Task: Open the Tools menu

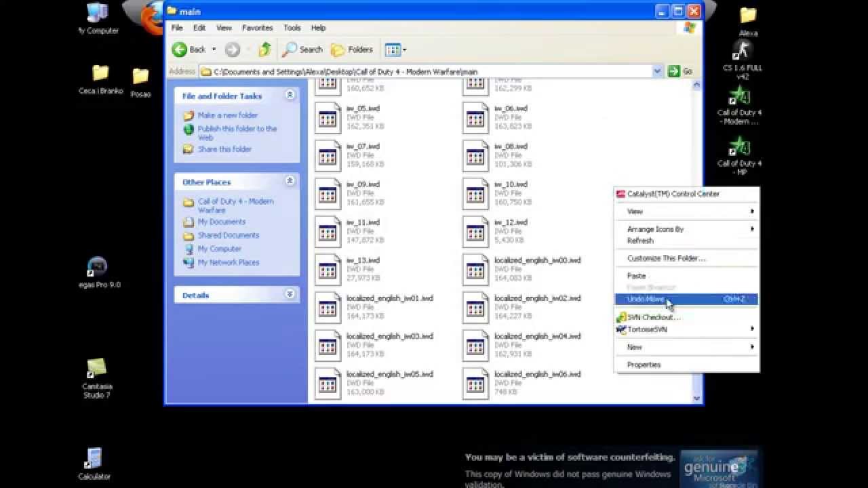Action: (x=292, y=28)
